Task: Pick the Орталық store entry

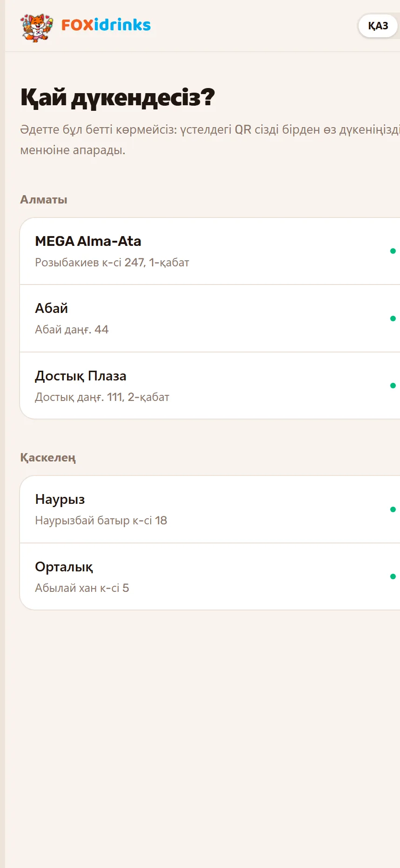Action: 210,577
